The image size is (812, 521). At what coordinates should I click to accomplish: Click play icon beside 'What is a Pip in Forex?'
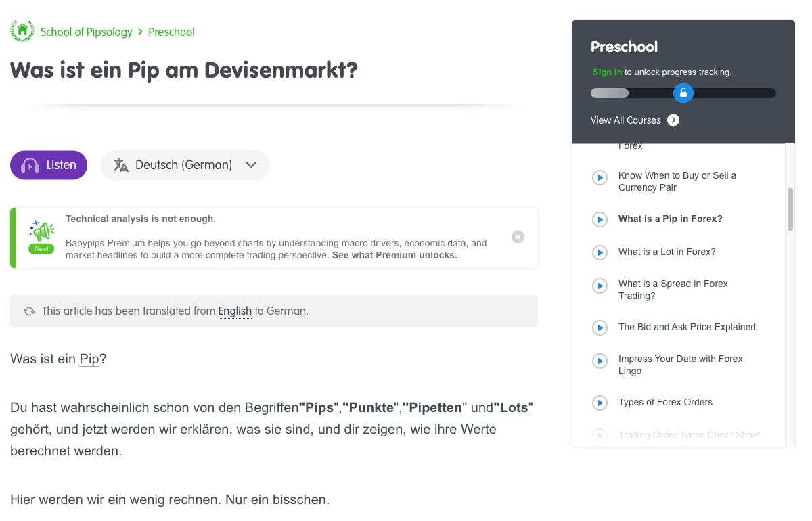tap(600, 220)
